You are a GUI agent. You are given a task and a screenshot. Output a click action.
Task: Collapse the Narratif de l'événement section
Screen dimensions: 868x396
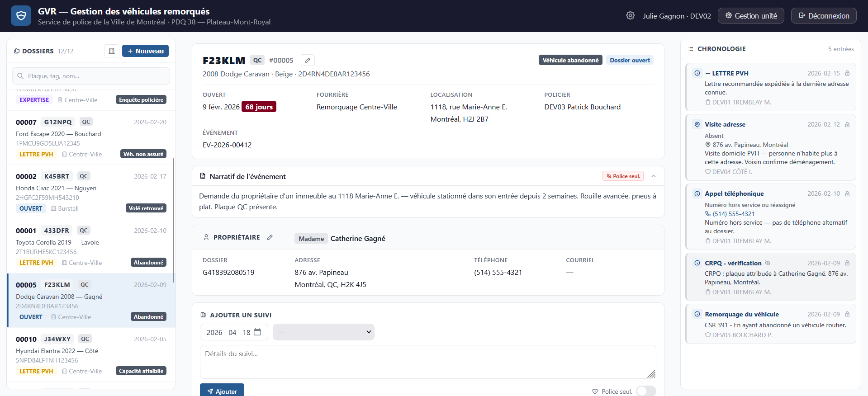654,176
